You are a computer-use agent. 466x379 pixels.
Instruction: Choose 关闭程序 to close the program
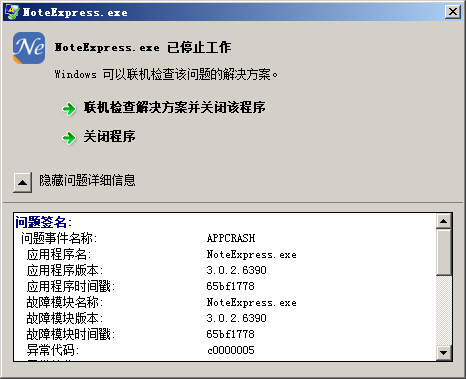(x=109, y=136)
